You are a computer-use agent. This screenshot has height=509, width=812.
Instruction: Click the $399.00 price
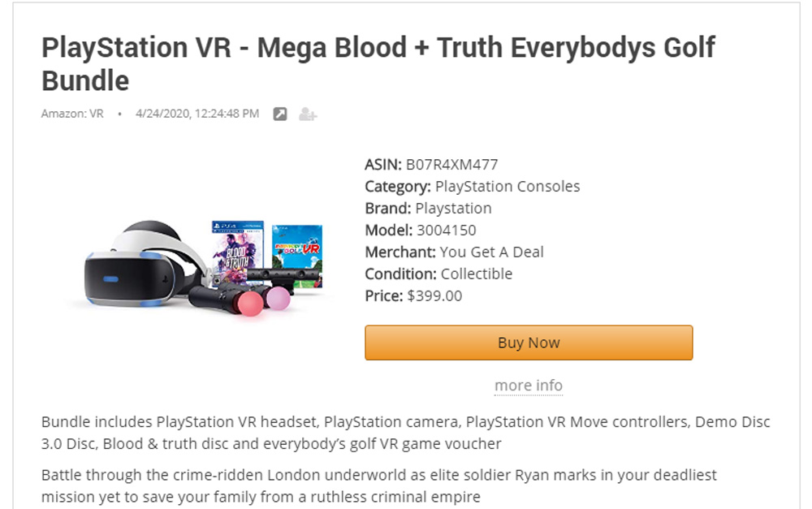point(434,296)
